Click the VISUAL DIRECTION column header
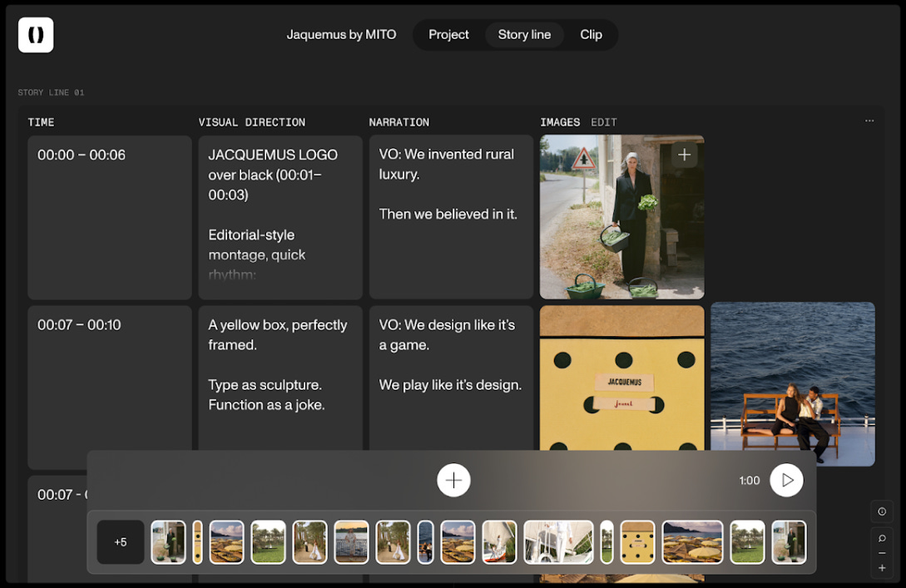The image size is (906, 588). (x=252, y=122)
